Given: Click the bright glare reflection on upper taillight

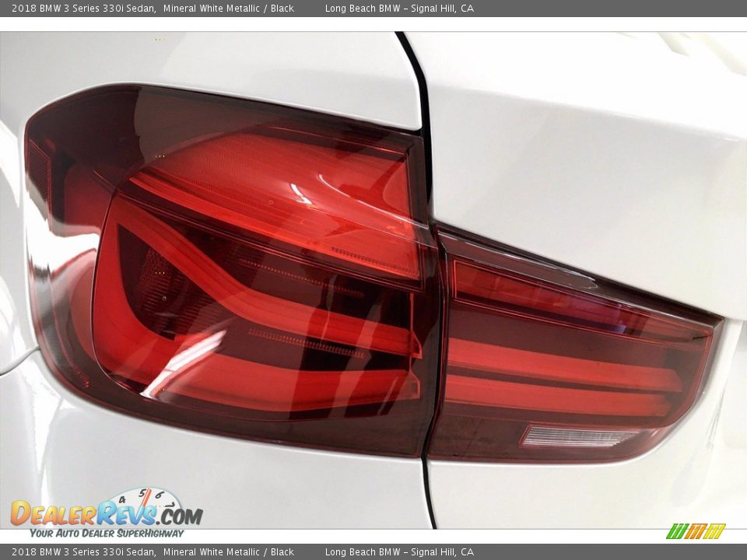Looking at the screenshot, I should pyautogui.click(x=302, y=194).
